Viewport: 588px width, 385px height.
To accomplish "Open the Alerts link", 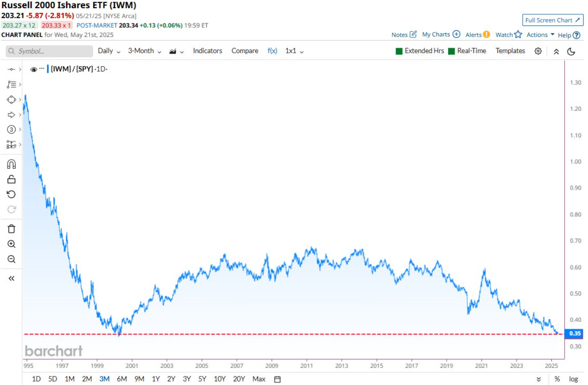I will [478, 35].
